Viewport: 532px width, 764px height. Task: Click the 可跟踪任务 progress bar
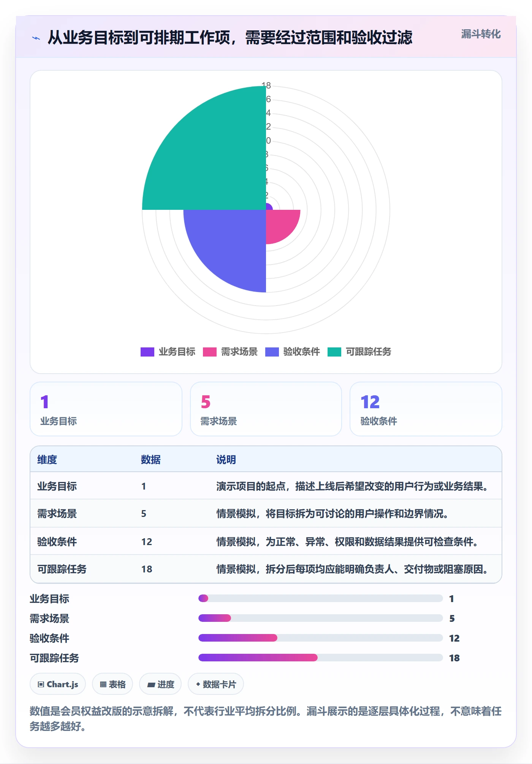click(320, 658)
